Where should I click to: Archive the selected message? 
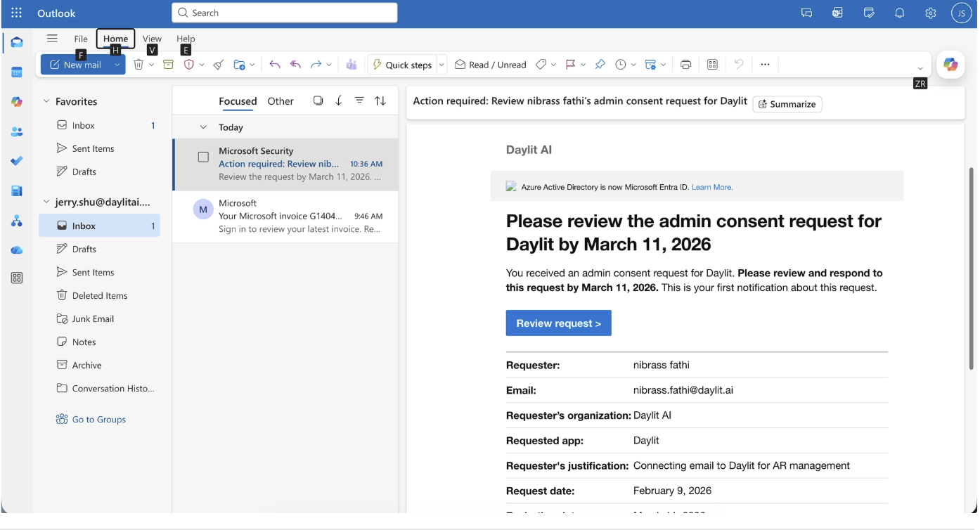[168, 65]
